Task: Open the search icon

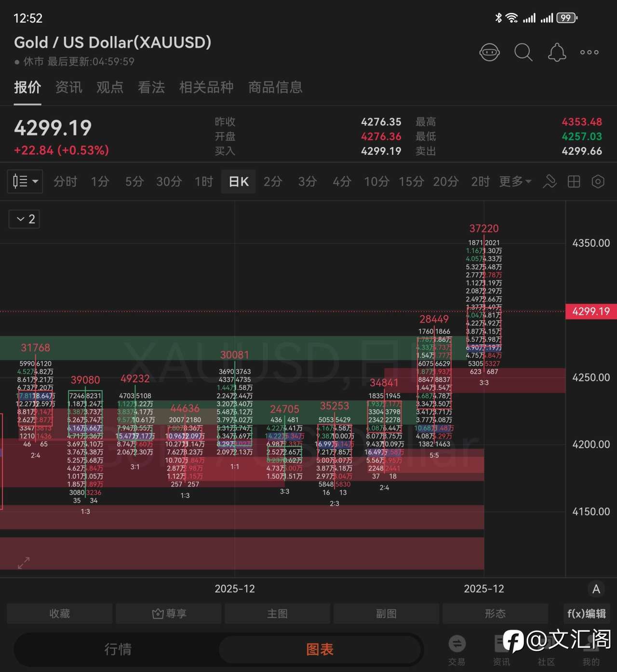Action: click(x=523, y=52)
